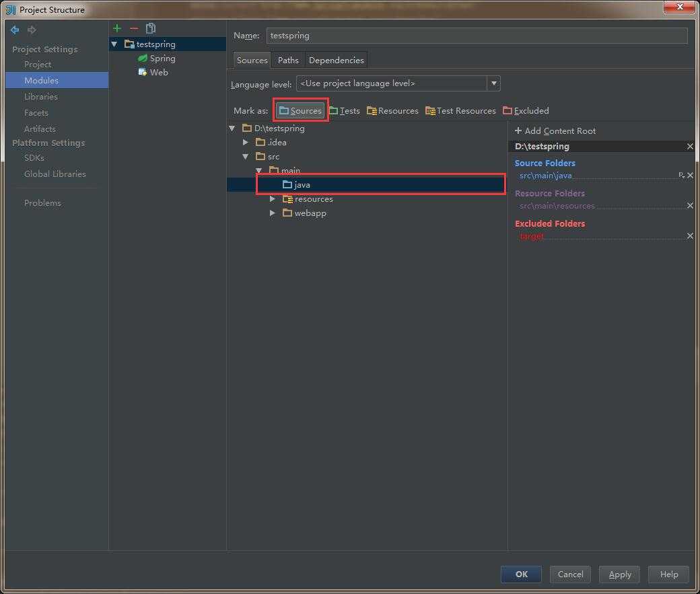Viewport: 700px width, 594px height.
Task: Click the module Name field
Action: (x=477, y=36)
